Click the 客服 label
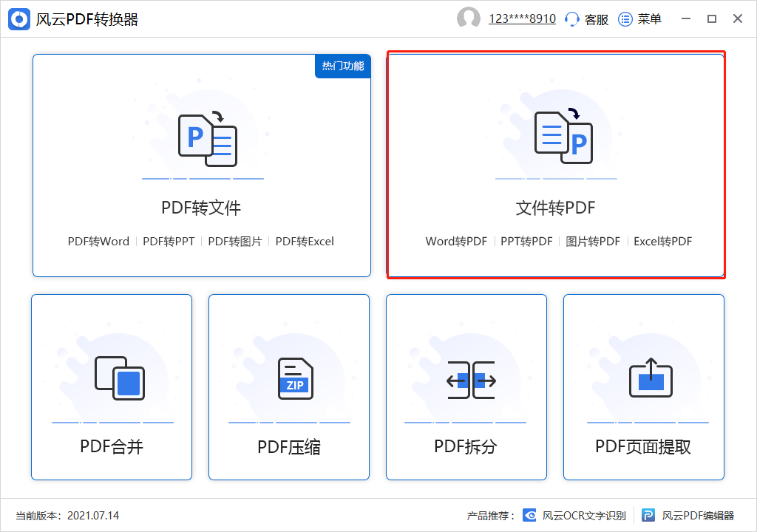Screen dimensions: 757x532 pyautogui.click(x=597, y=19)
